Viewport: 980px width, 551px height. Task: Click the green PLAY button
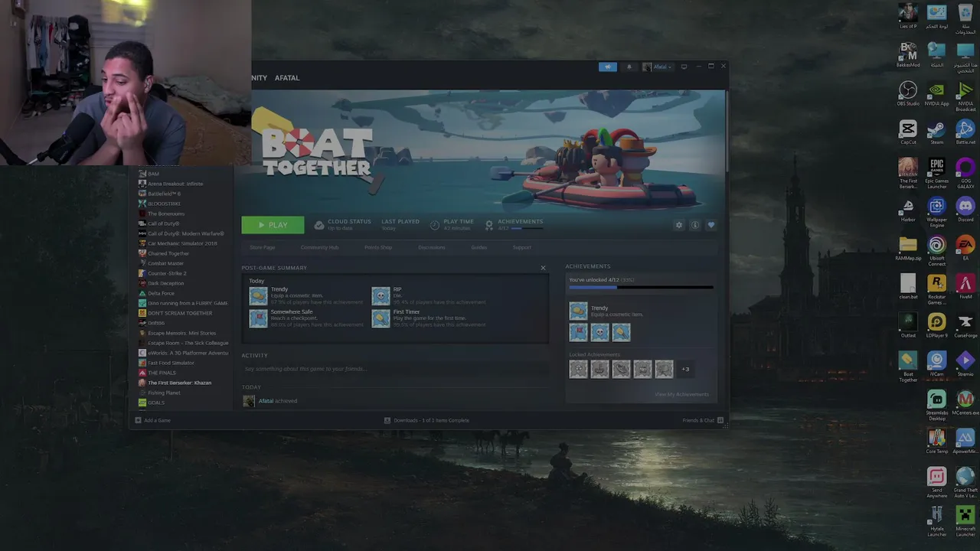(x=273, y=225)
